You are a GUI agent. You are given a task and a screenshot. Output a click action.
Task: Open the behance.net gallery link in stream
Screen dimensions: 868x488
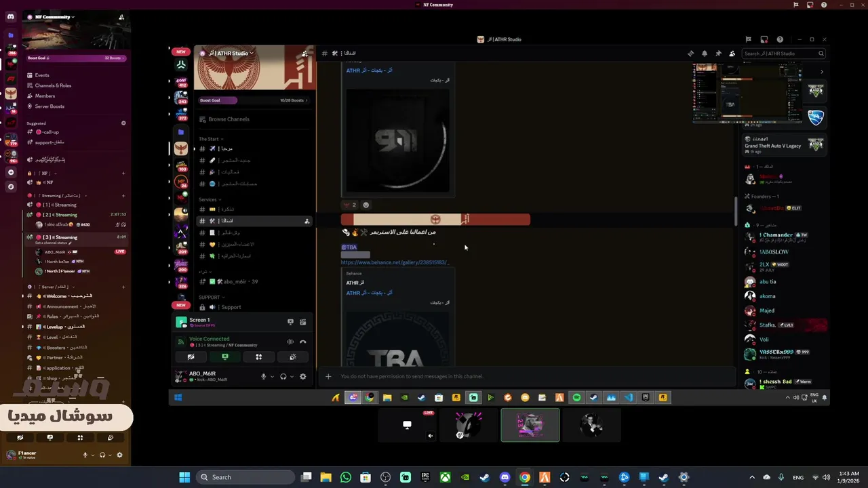click(x=395, y=262)
